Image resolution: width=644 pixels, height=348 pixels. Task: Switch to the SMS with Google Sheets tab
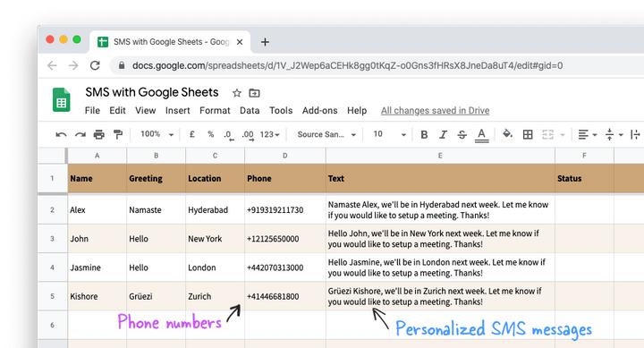171,42
